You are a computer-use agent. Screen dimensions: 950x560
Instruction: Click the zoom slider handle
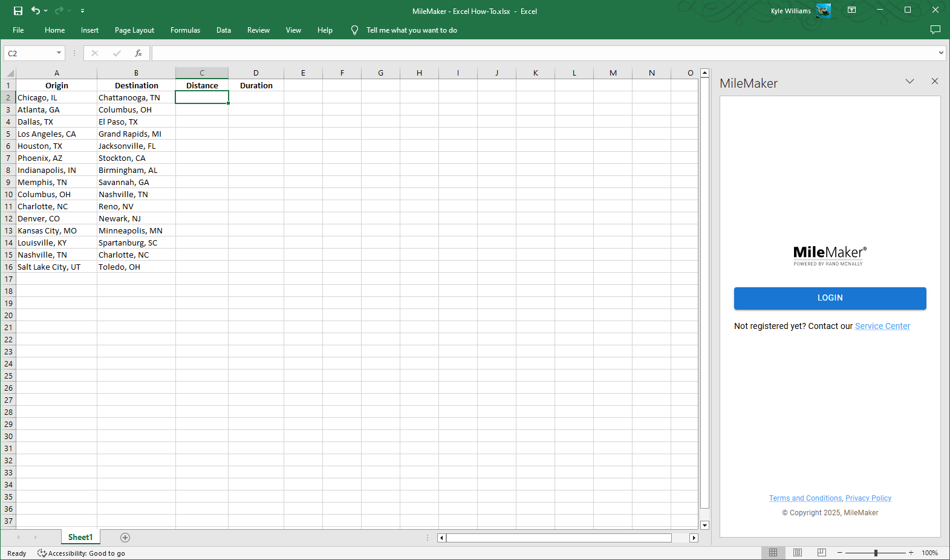(x=876, y=553)
